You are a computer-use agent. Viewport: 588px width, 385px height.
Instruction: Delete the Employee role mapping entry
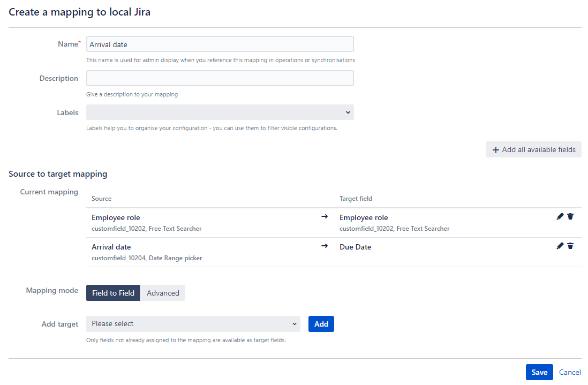[x=570, y=216]
